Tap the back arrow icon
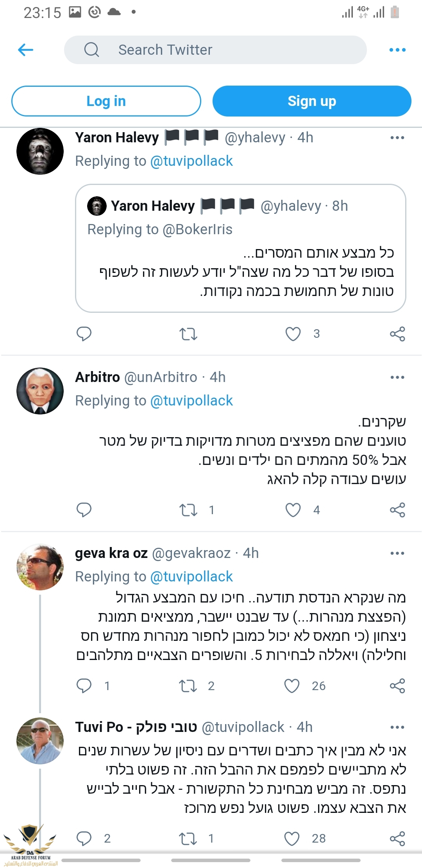 point(26,50)
